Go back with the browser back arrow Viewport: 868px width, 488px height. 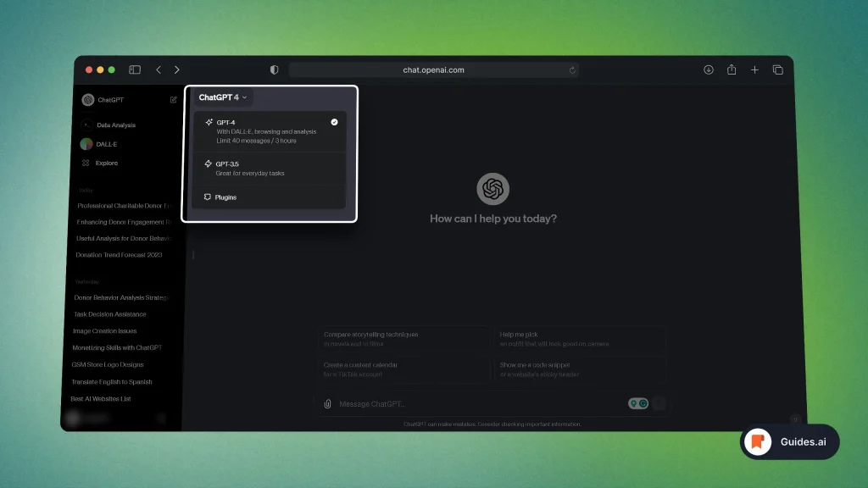click(x=159, y=69)
